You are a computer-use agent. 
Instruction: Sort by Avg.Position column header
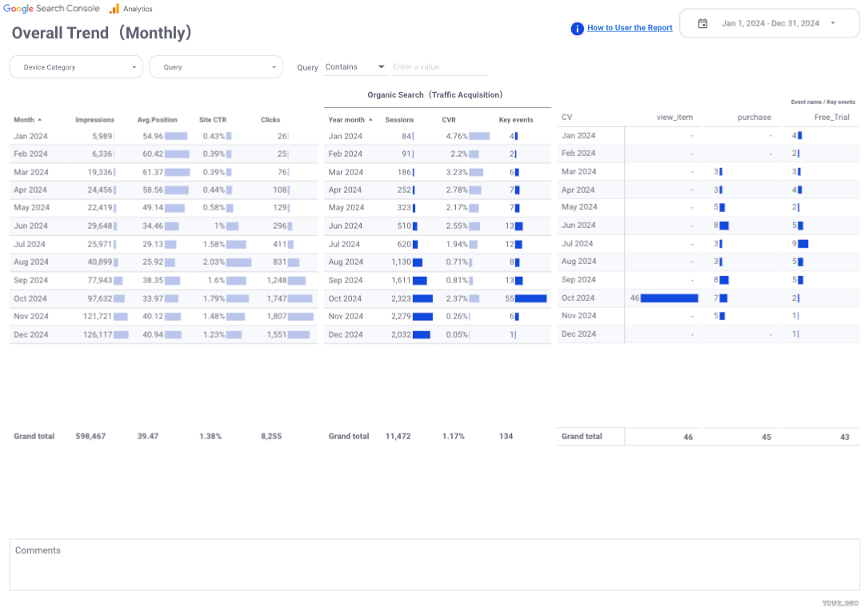click(x=157, y=120)
